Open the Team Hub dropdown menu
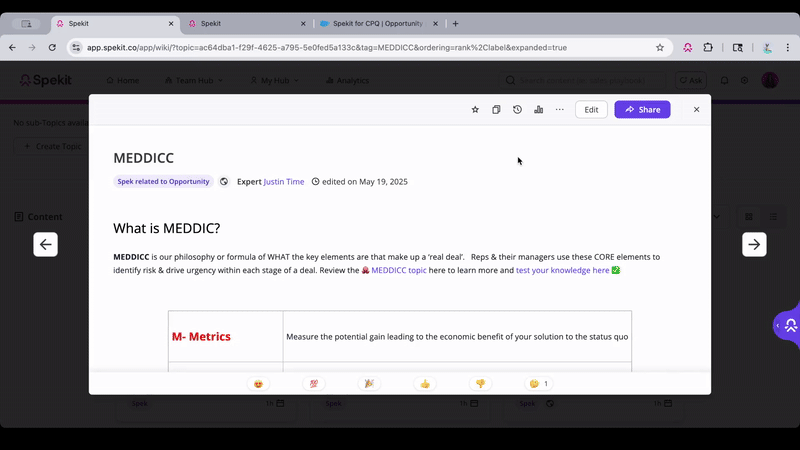Image resolution: width=800 pixels, height=450 pixels. tap(194, 81)
